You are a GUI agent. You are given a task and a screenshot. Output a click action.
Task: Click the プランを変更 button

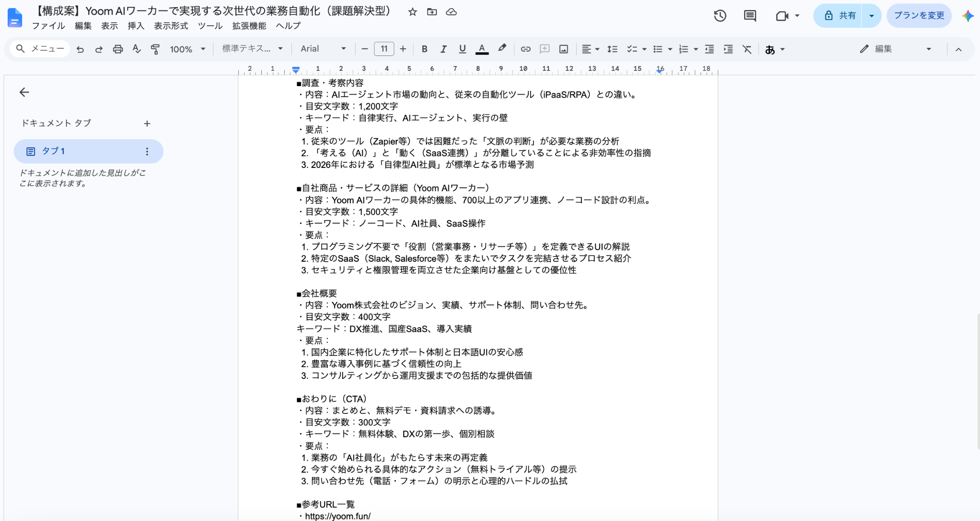(919, 16)
